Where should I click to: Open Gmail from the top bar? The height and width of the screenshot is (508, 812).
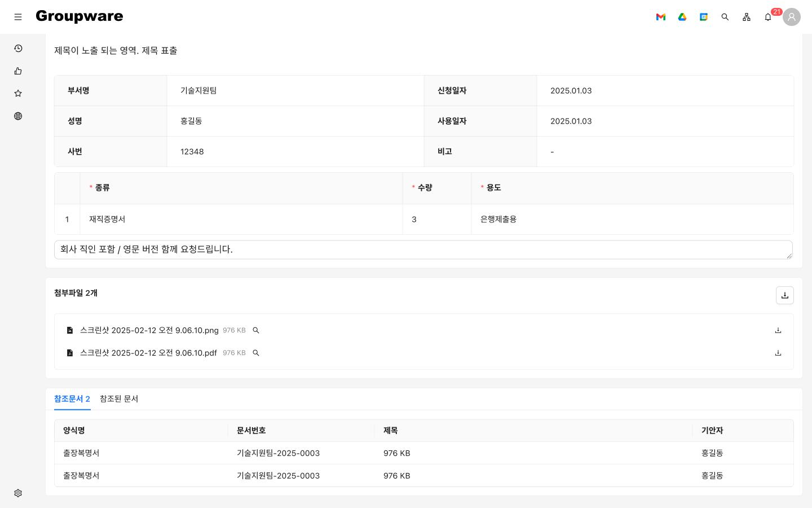pyautogui.click(x=661, y=17)
